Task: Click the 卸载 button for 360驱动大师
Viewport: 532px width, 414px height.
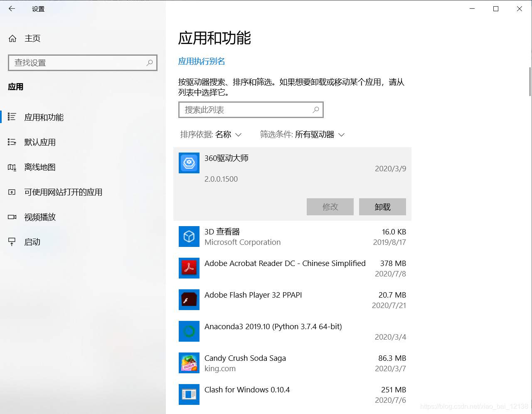Action: [x=382, y=207]
